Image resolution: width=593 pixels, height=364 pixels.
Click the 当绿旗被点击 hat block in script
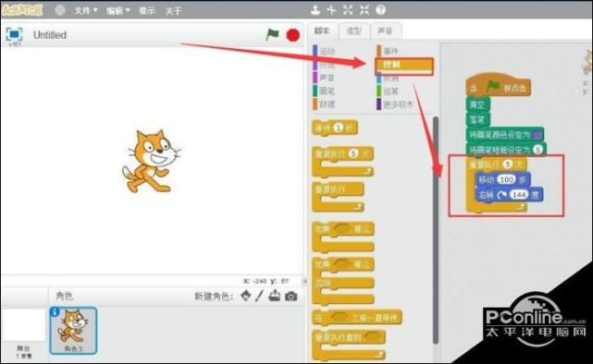pyautogui.click(x=498, y=85)
